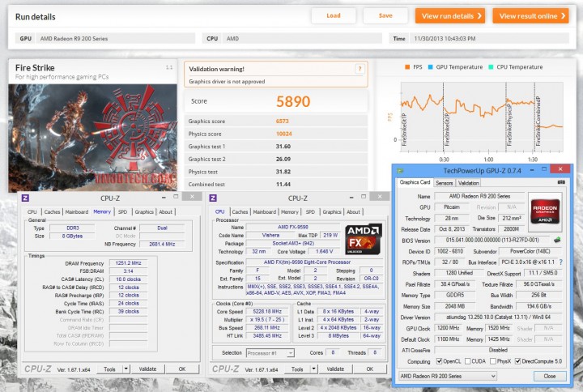Click the GPU-Z Driver Version field
The height and width of the screenshot is (392, 583).
pyautogui.click(x=498, y=317)
